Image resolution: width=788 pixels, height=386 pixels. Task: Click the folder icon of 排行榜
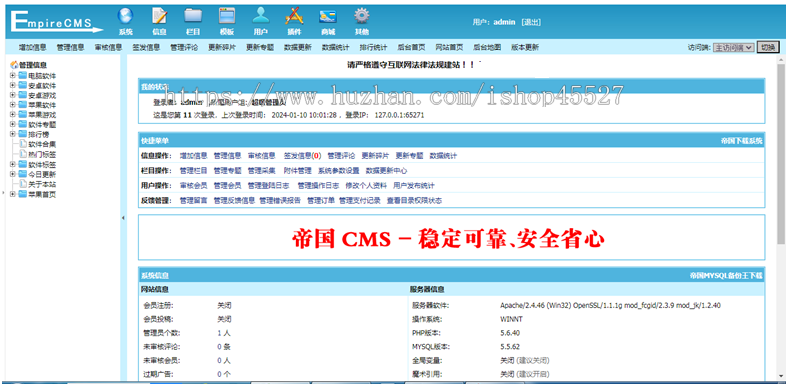pyautogui.click(x=22, y=134)
